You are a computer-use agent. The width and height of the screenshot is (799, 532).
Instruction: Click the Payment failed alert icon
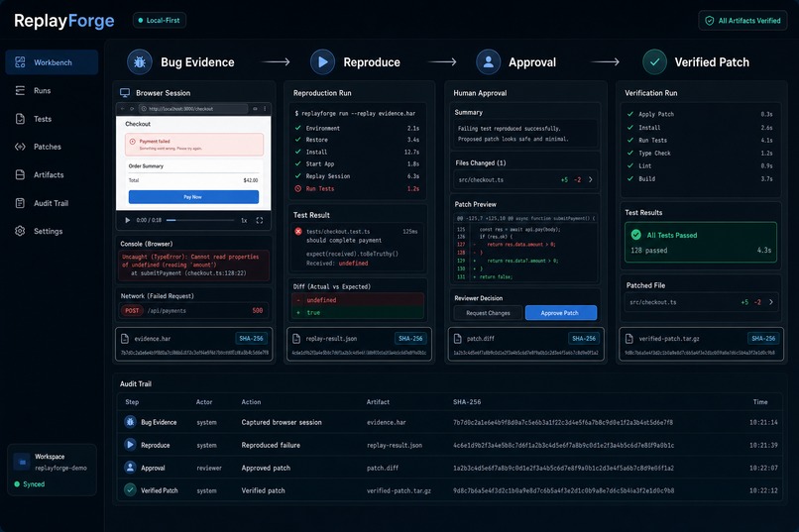[x=133, y=142]
